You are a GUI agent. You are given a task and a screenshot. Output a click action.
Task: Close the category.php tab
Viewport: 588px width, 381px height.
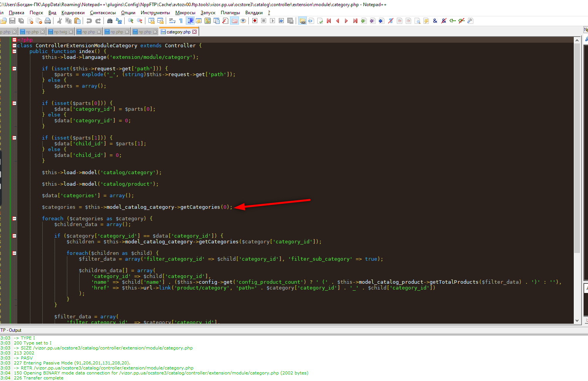[195, 32]
